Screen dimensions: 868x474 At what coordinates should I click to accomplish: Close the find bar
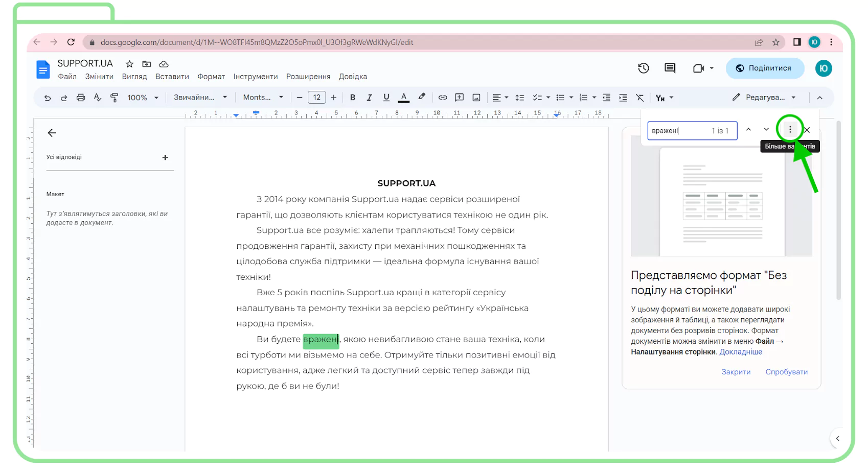point(807,130)
